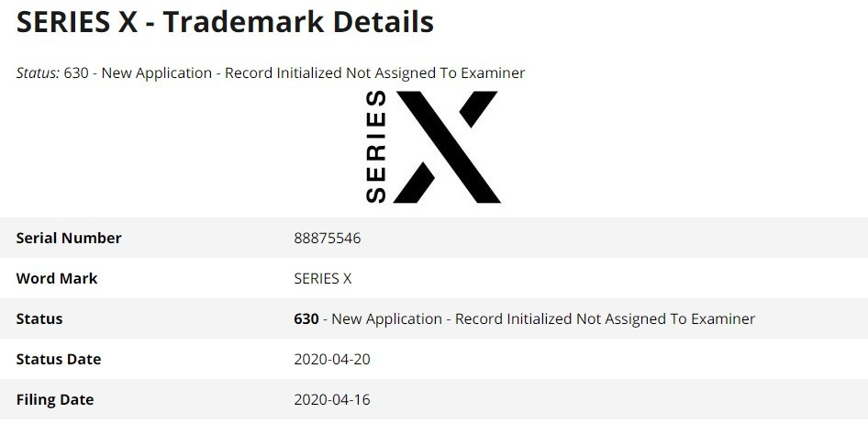Click the lower left arm of the X logo
Image resolution: width=868 pixels, height=424 pixels.
(414, 183)
